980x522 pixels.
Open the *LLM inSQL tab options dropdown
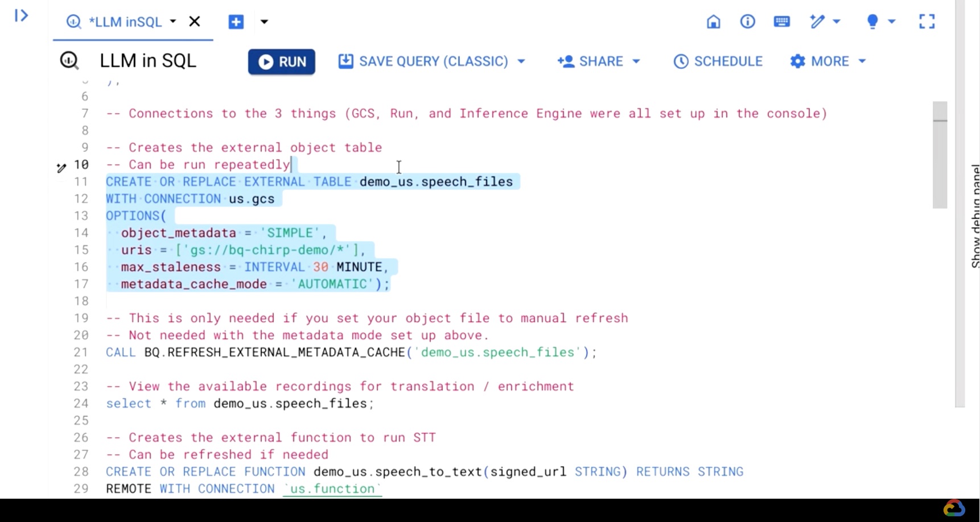[x=174, y=22]
